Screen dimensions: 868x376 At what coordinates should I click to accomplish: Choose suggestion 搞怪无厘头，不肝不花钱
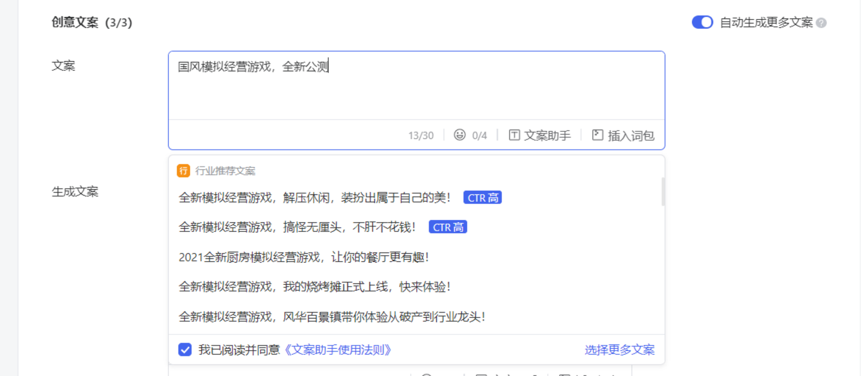click(297, 227)
